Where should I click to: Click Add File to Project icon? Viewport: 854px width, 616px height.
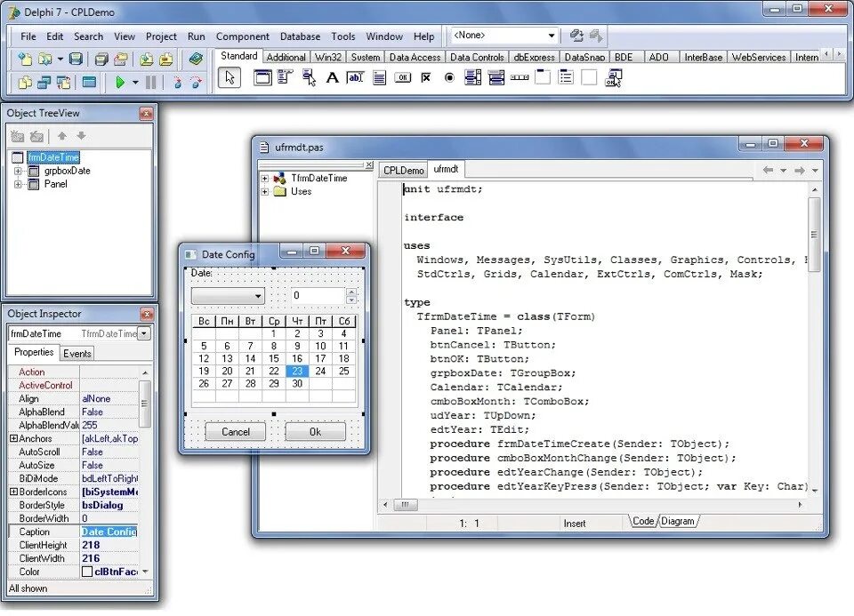point(146,59)
